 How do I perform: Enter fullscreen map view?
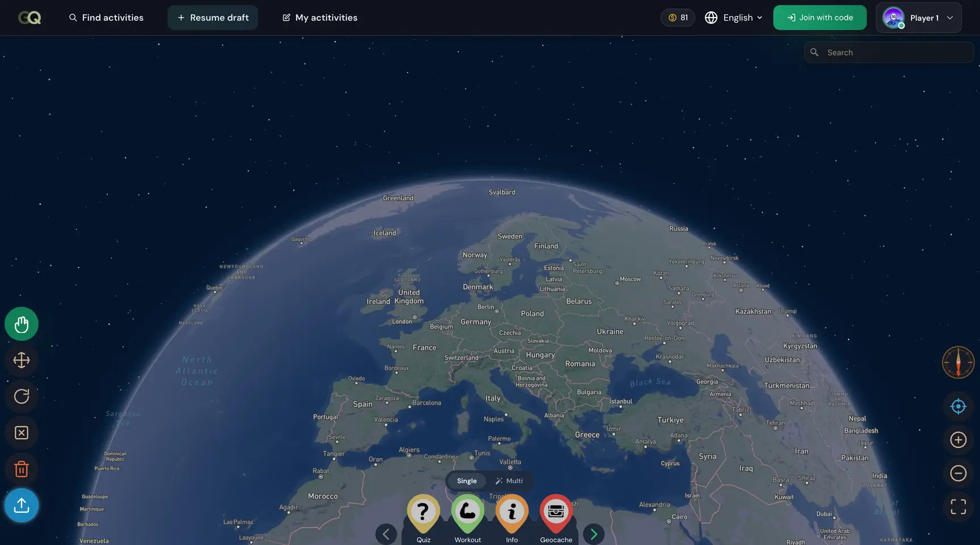point(958,506)
